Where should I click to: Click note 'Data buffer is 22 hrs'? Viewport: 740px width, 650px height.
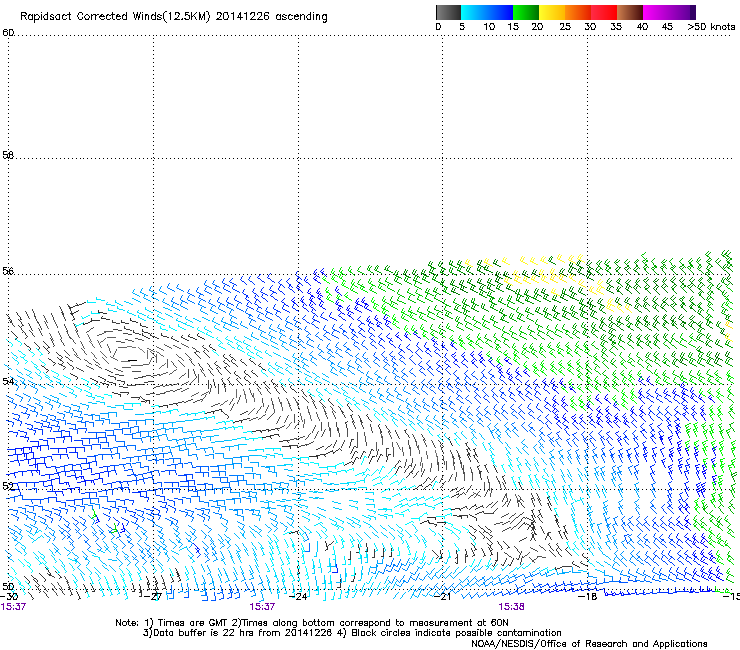coord(204,633)
